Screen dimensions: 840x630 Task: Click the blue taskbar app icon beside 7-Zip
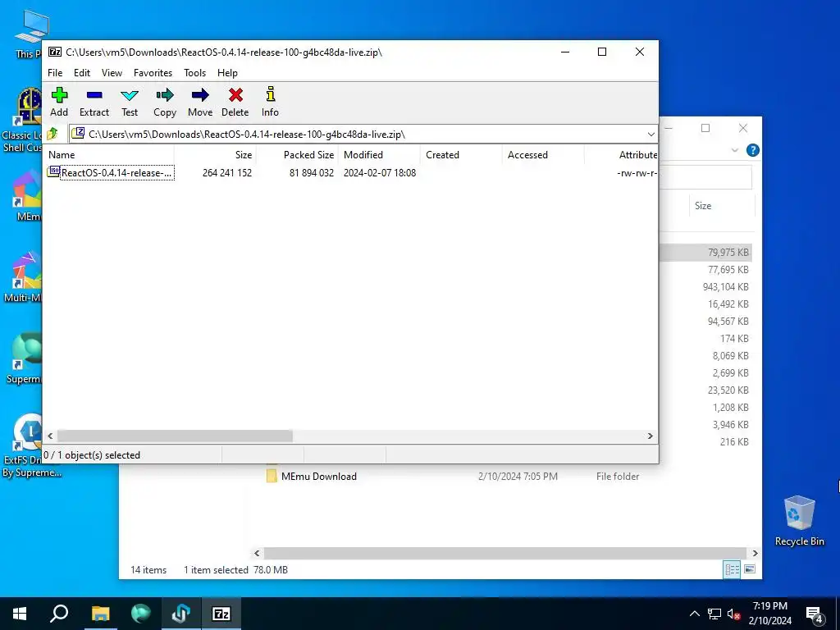coord(181,614)
